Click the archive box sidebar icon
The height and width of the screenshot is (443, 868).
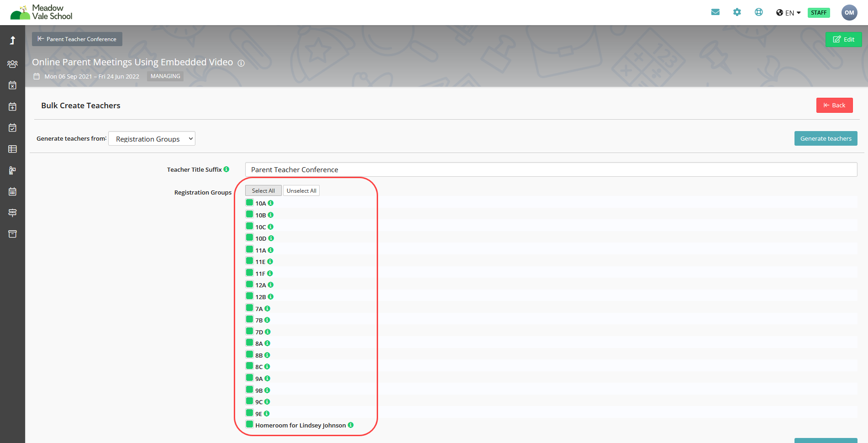pos(12,234)
